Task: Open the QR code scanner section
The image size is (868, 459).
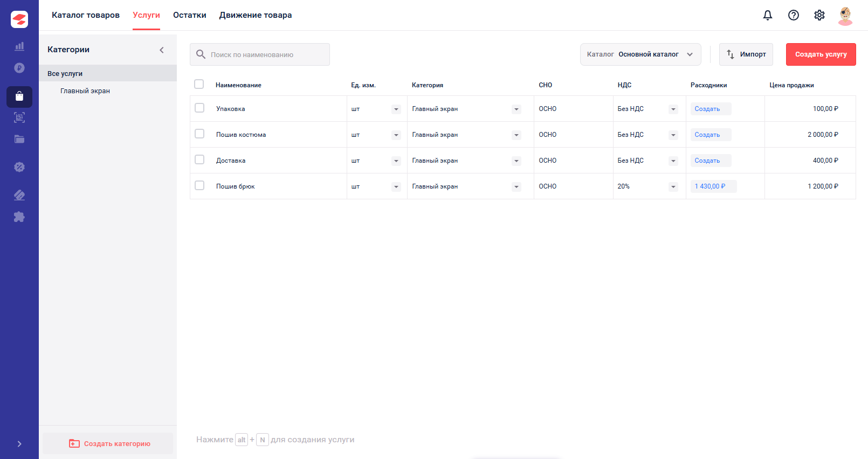Action: click(19, 117)
